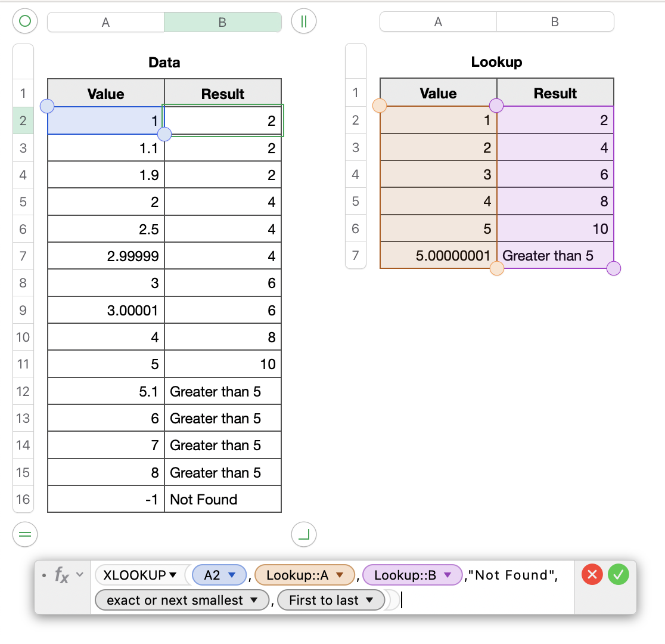Click the Data table select-all circle handle
The width and height of the screenshot is (665, 644).
coord(25,21)
